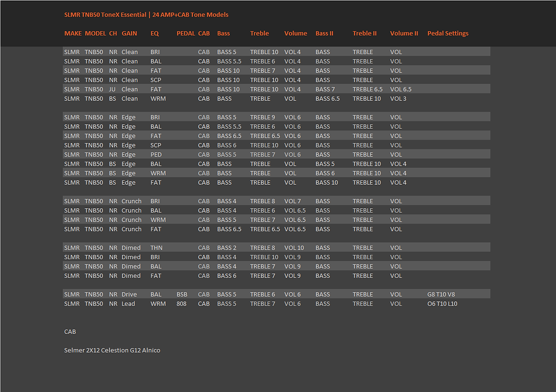Image resolution: width=556 pixels, height=392 pixels.
Task: Select BASS 6.5 in the BS Clean WRM row
Action: click(327, 99)
